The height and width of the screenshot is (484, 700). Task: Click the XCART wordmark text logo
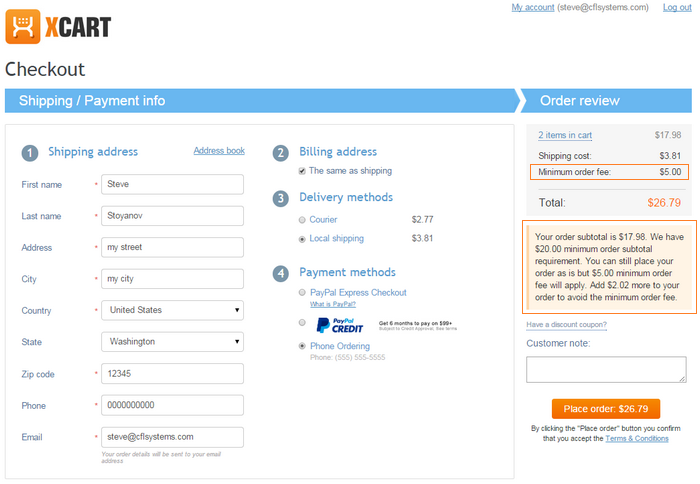[x=78, y=27]
